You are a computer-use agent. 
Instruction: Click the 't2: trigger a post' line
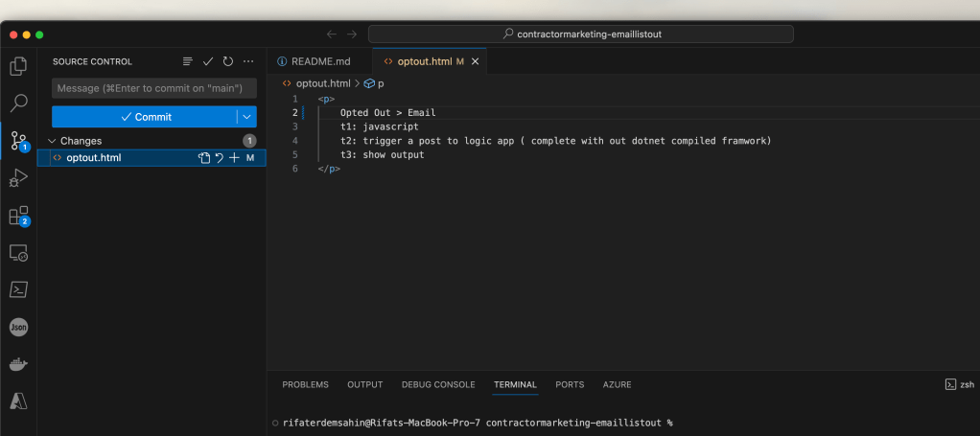(x=555, y=141)
